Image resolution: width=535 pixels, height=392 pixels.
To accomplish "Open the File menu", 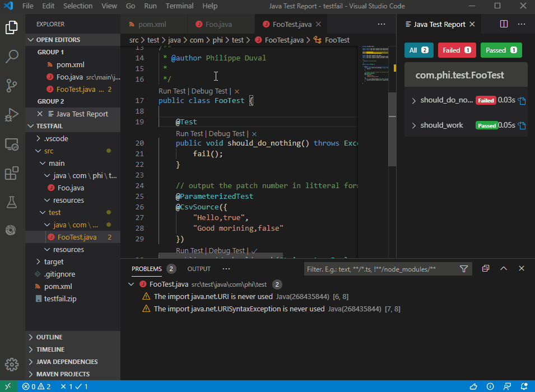I will tap(27, 6).
